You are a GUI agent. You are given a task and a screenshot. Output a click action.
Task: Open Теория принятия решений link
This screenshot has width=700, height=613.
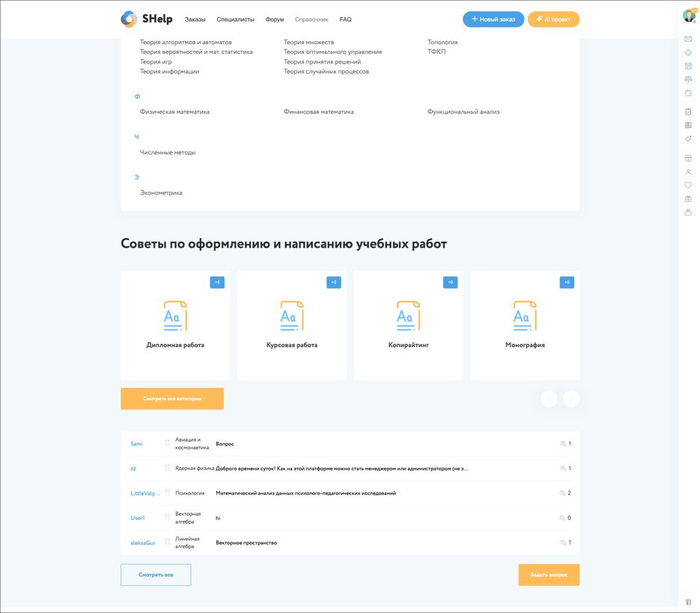[323, 61]
